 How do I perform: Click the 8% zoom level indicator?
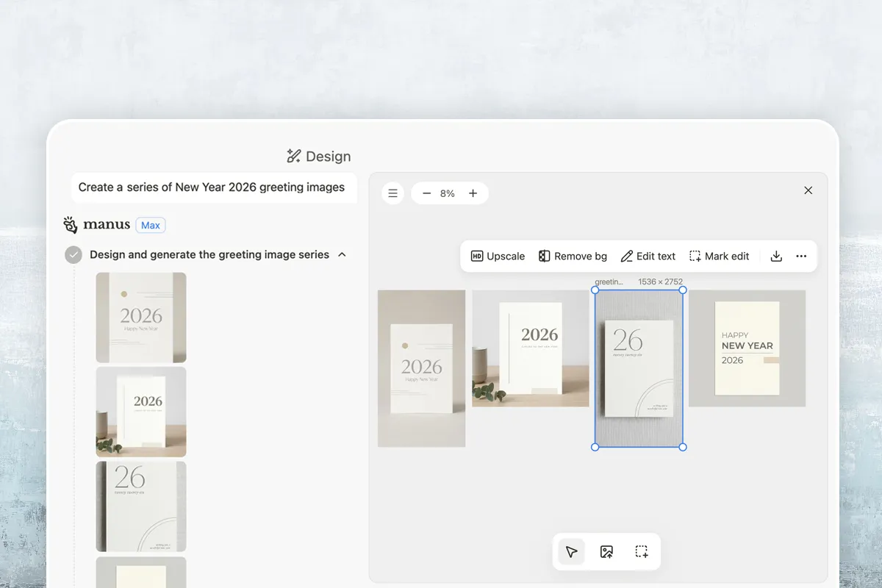(x=448, y=193)
